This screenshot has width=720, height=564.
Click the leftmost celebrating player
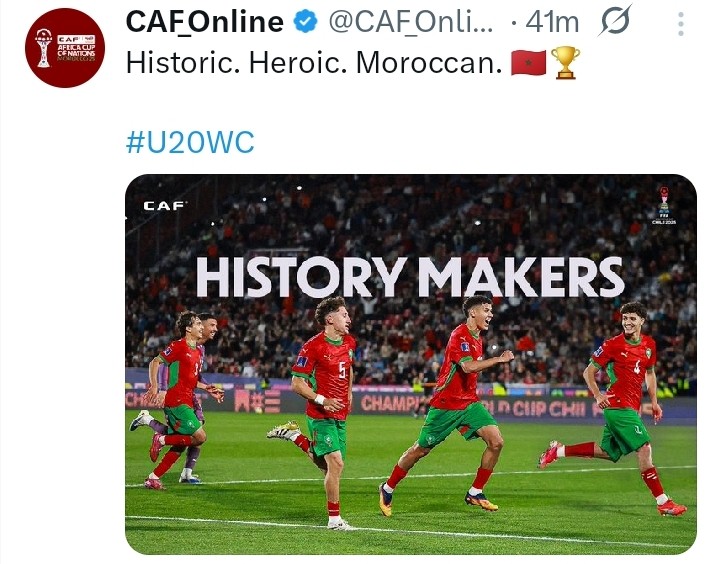tap(179, 395)
